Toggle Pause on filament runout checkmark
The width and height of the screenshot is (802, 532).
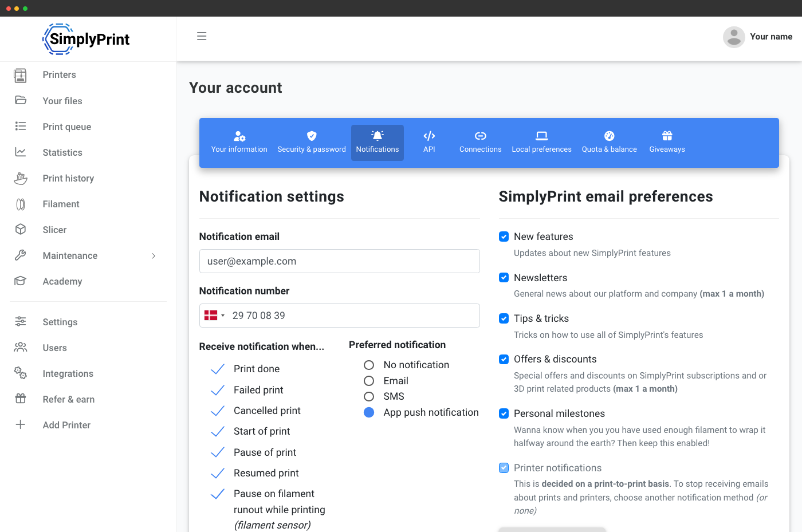click(x=218, y=494)
